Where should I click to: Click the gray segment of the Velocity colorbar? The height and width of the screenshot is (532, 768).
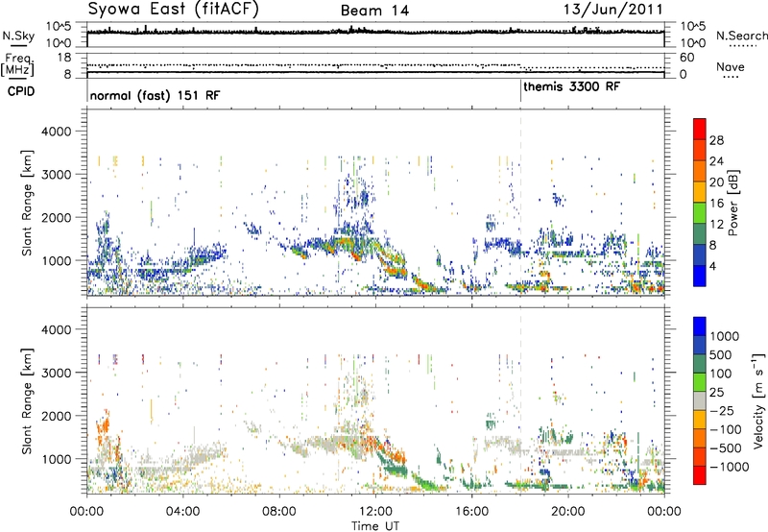point(700,401)
